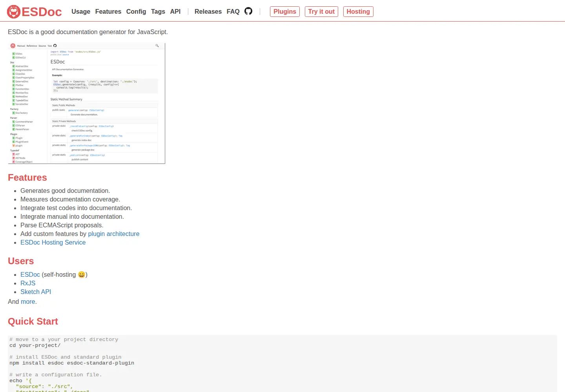Click 'Integrate test codes into documentation.' text
This screenshot has height=392, width=565.
[76, 208]
